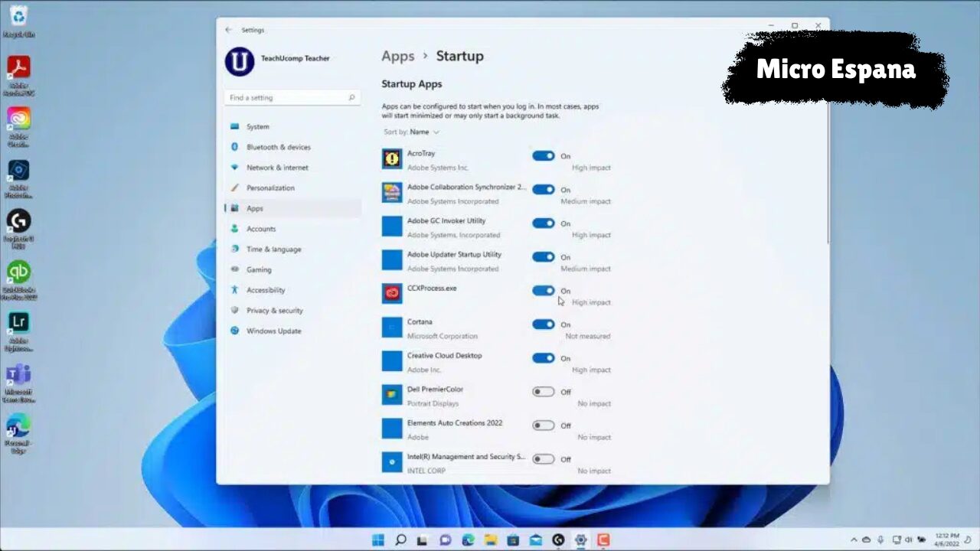Viewport: 980px width, 551px height.
Task: Open Bluetooth & devices settings
Action: point(278,147)
